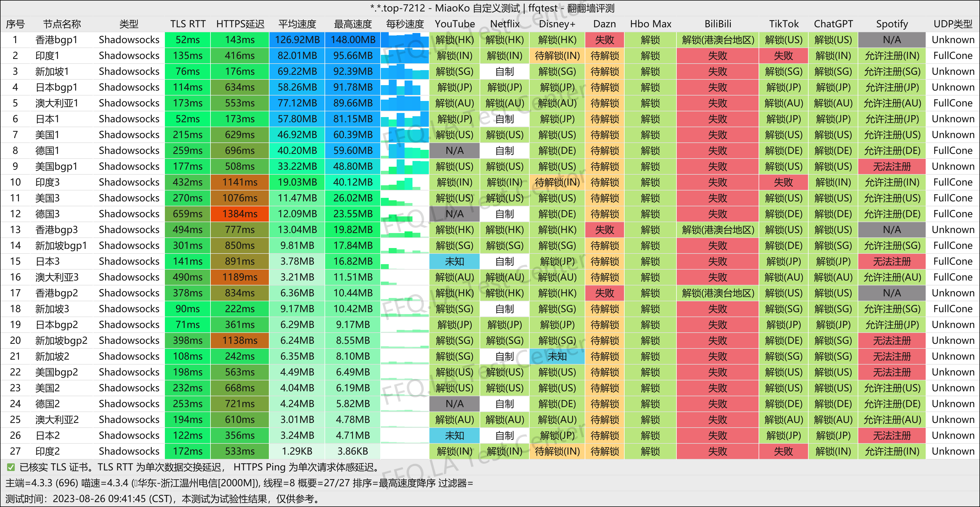Image resolution: width=980 pixels, height=507 pixels.
Task: Click the 类型 column header
Action: tap(129, 24)
